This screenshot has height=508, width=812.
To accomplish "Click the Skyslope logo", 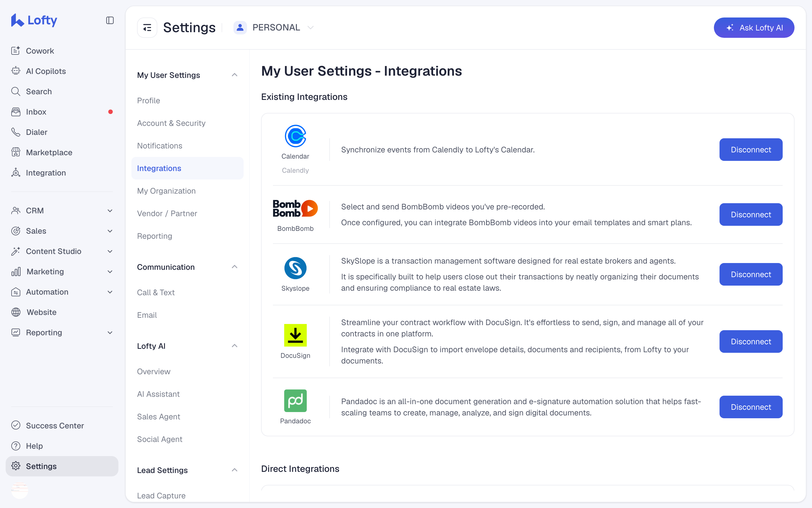I will point(295,268).
